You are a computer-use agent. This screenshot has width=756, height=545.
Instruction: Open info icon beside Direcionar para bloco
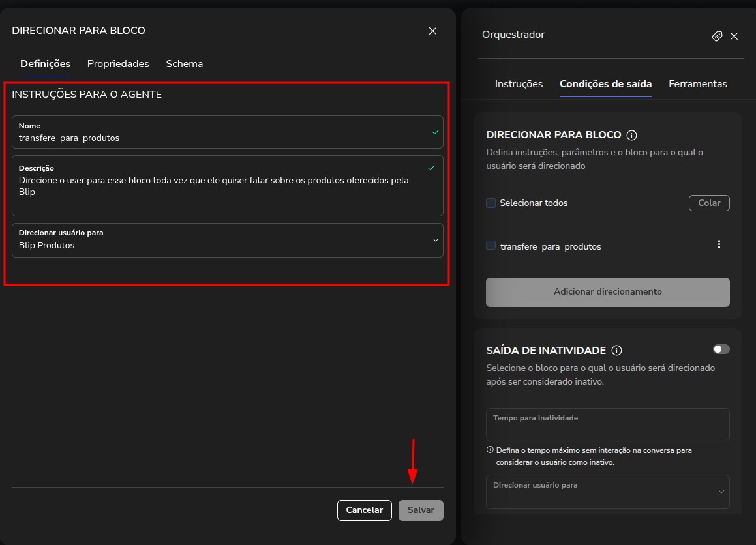coord(631,135)
